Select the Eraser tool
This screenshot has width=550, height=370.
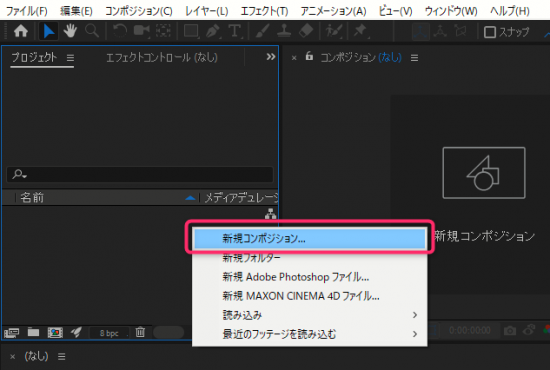(306, 31)
